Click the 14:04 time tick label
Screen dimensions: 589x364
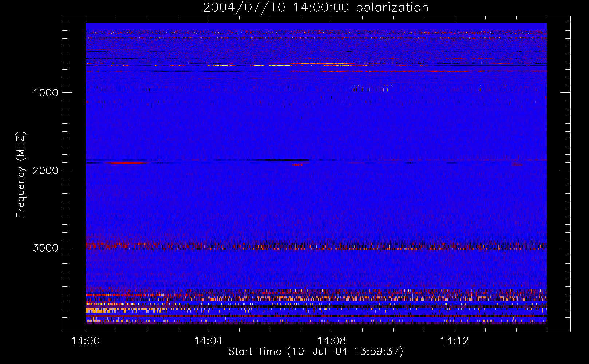coord(209,341)
